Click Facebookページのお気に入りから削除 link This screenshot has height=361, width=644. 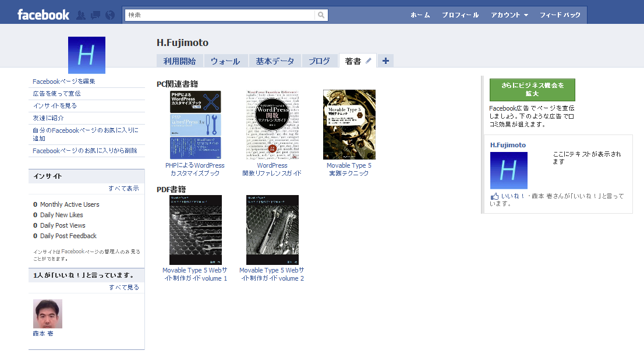point(85,151)
